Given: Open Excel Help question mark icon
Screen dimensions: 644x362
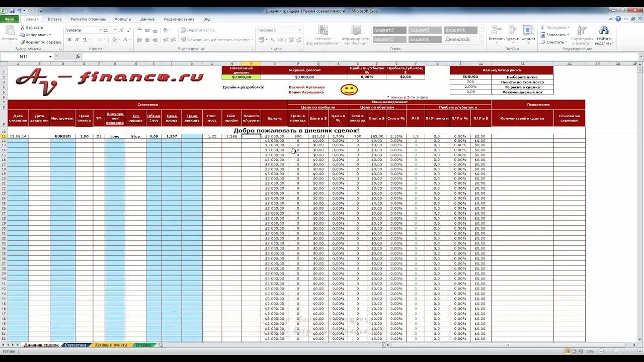Looking at the screenshot, I should click(x=618, y=19).
